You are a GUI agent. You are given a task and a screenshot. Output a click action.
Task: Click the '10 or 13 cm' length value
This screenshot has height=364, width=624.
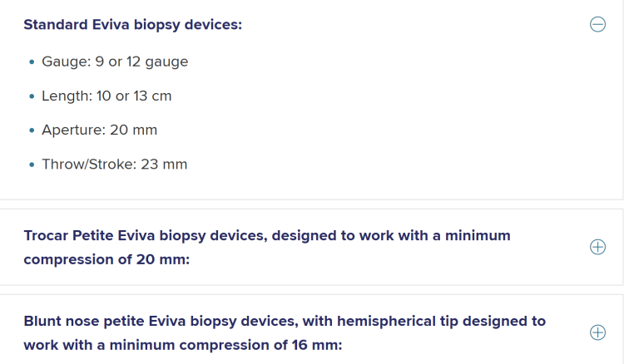point(134,96)
